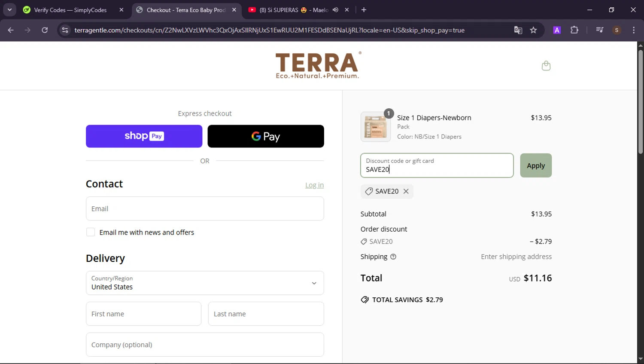Bookmark this page with star icon
Image resolution: width=644 pixels, height=364 pixels.
point(533,30)
